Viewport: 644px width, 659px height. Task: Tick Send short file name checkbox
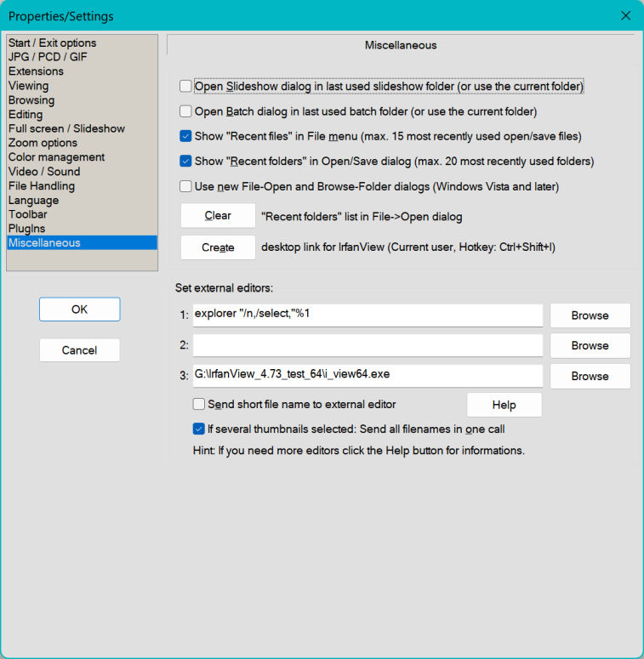pos(199,405)
